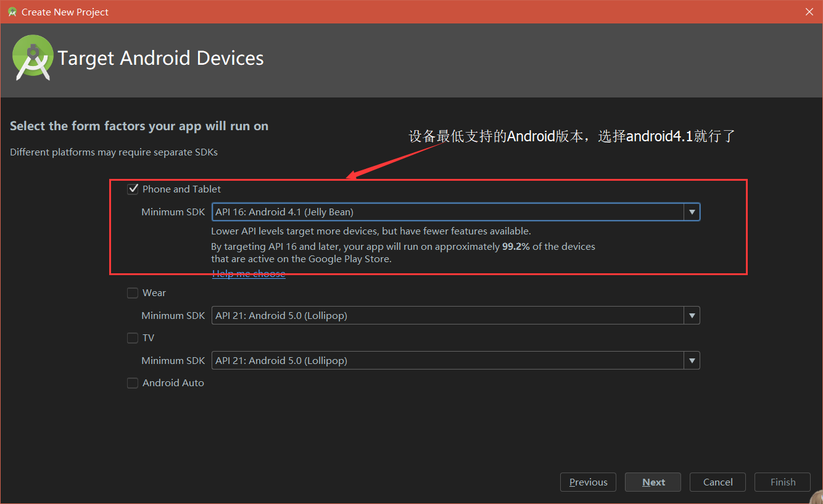Enable the Wear form factor checkbox

[x=133, y=292]
